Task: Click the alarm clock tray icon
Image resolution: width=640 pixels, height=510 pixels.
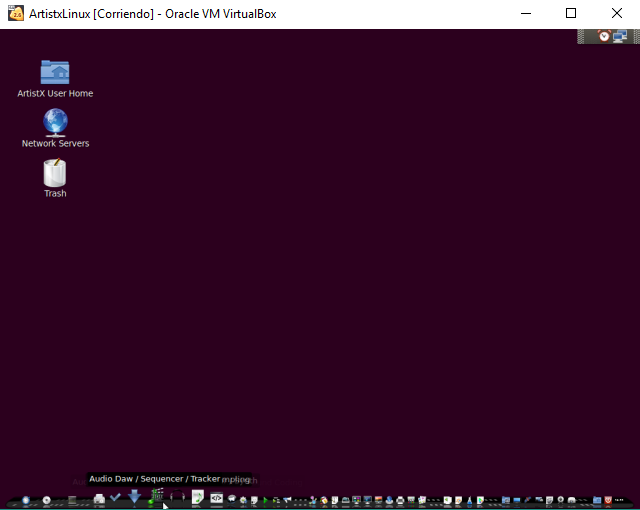Action: tap(604, 36)
